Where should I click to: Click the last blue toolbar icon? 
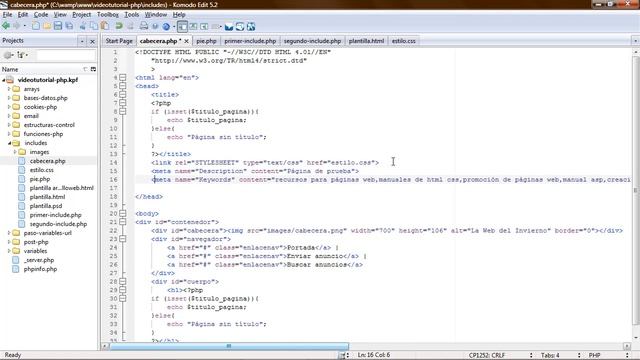tap(251, 27)
